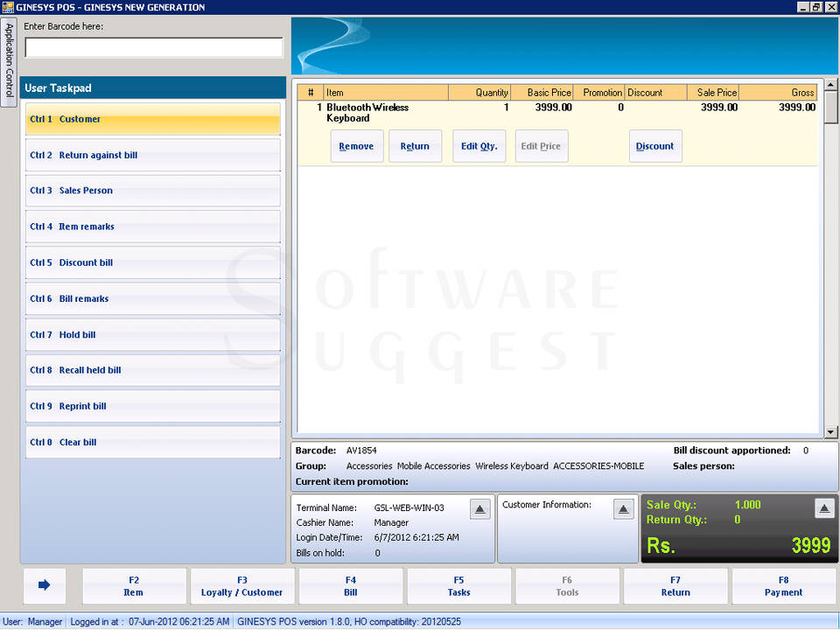Click the F2 Item function button
840x630 pixels.
click(x=134, y=586)
